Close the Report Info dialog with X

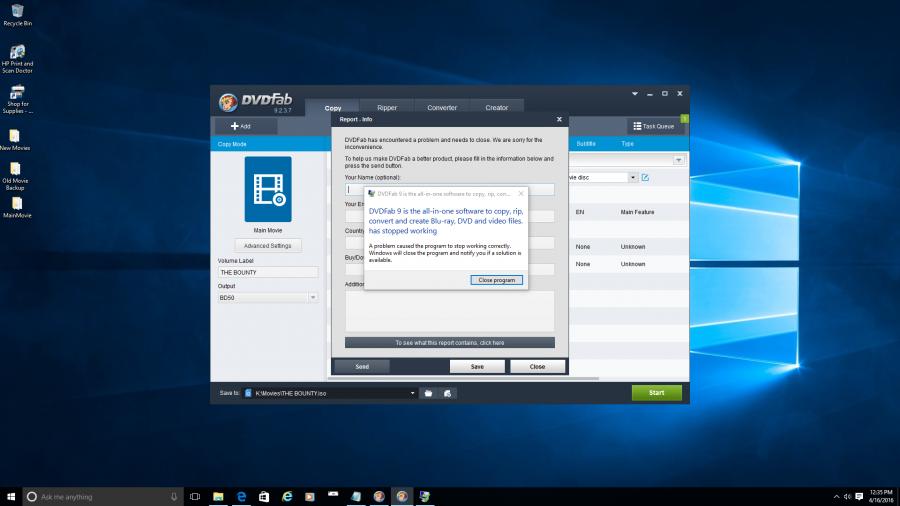[559, 119]
